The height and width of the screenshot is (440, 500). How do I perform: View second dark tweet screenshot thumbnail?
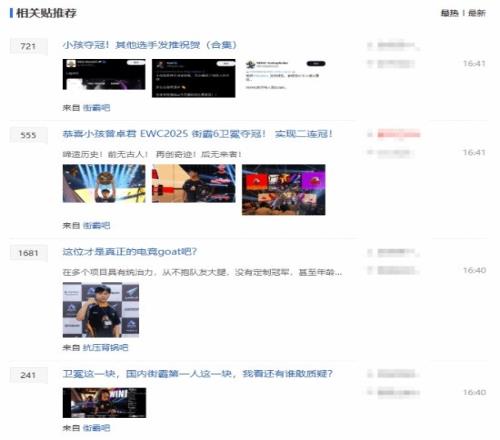pos(194,78)
